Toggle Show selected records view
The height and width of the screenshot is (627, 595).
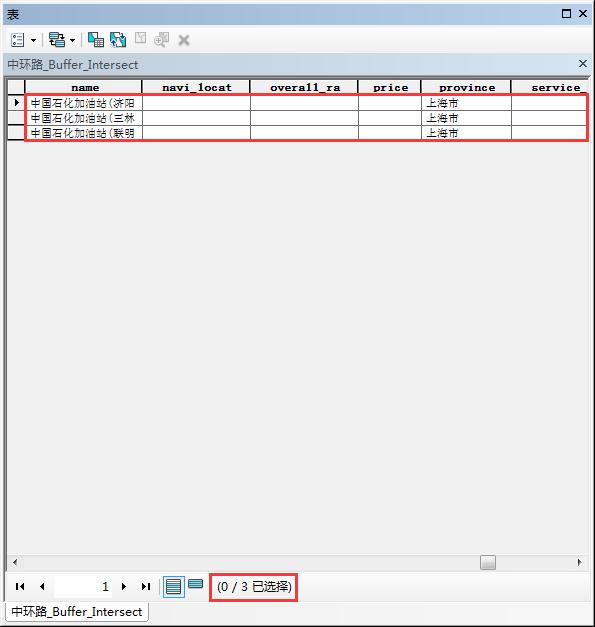pos(196,584)
